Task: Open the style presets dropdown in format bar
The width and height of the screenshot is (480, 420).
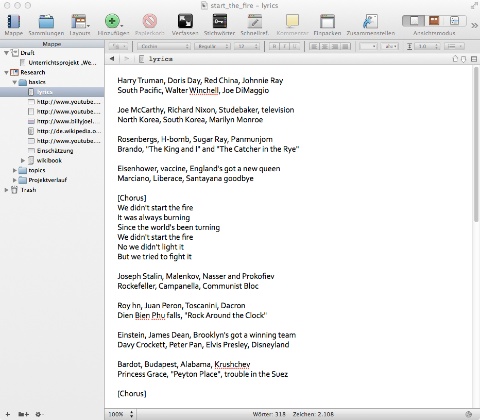Action: point(118,46)
